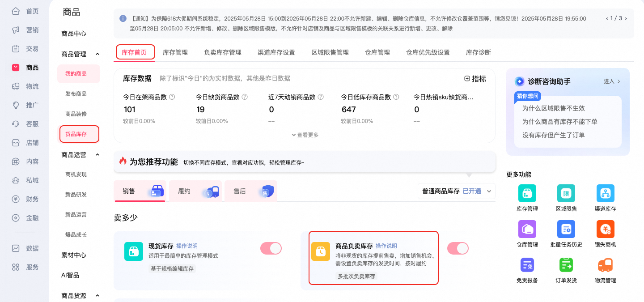The width and height of the screenshot is (644, 302).
Task: Open the 订单发货 shortcut icon
Action: point(566,265)
